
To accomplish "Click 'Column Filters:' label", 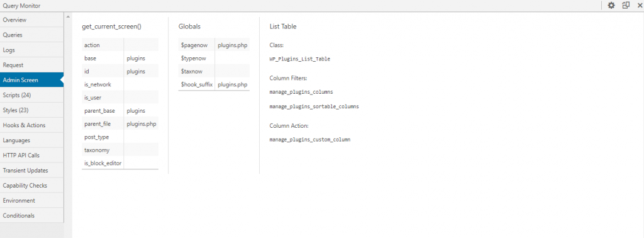I will pos(288,77).
